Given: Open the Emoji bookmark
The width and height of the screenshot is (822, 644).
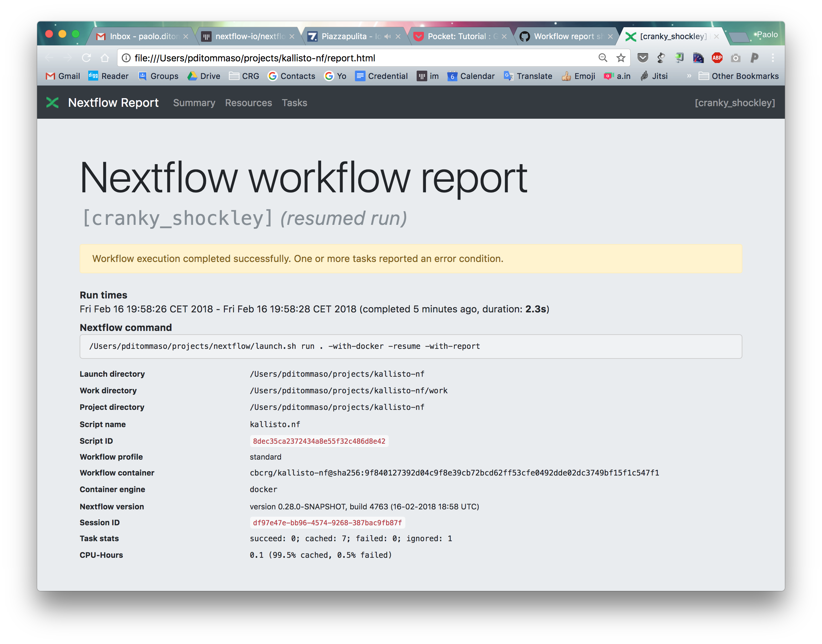Looking at the screenshot, I should (x=578, y=76).
